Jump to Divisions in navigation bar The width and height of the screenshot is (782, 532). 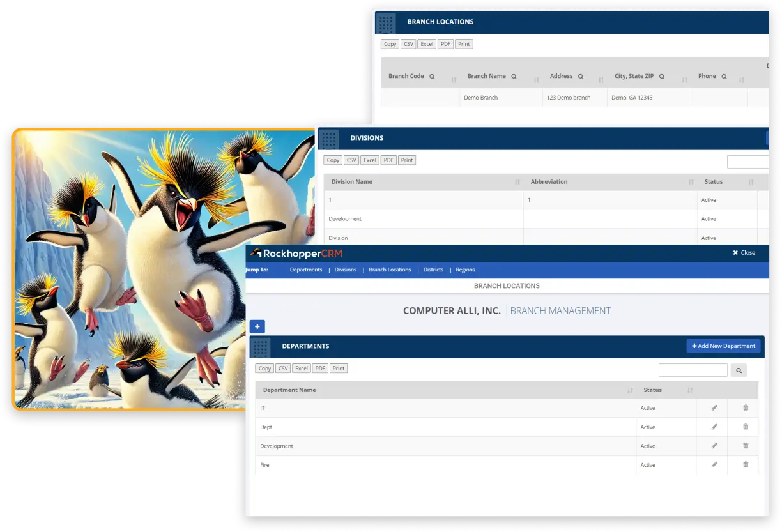point(346,270)
